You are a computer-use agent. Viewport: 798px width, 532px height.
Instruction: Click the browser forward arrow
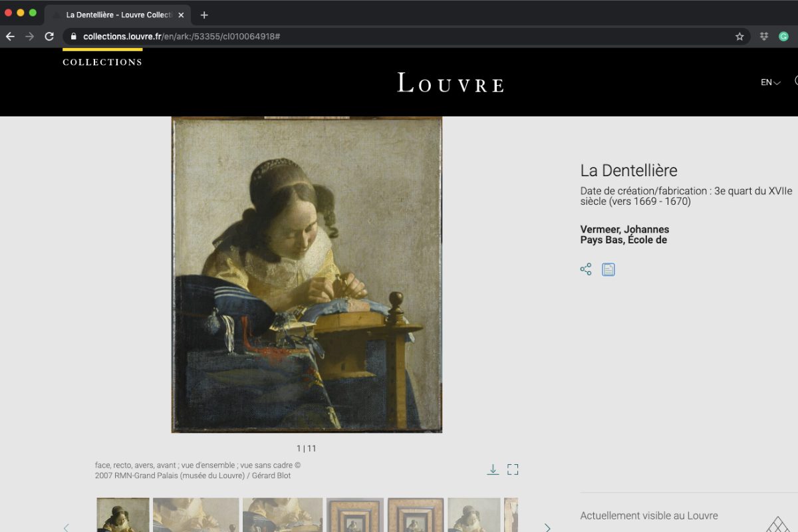pos(29,37)
